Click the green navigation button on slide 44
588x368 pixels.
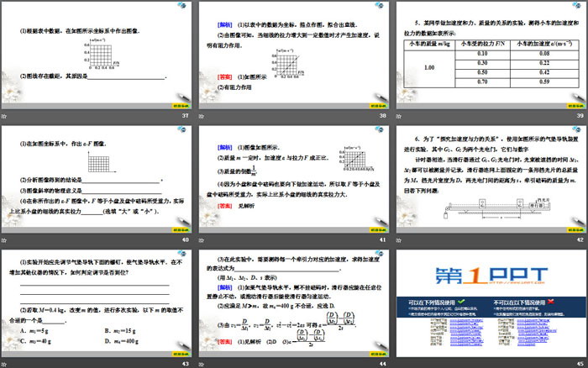pyautogui.click(x=378, y=354)
